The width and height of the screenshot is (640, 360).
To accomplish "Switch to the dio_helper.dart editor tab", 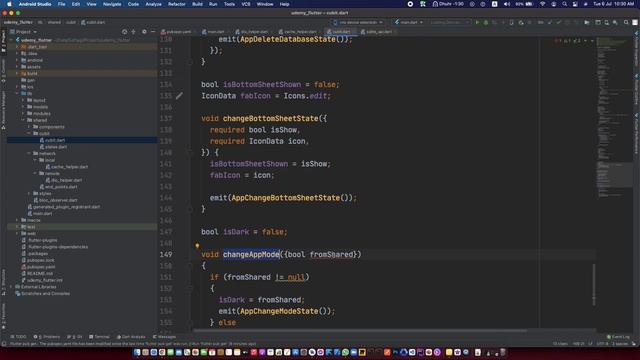I will pyautogui.click(x=252, y=31).
